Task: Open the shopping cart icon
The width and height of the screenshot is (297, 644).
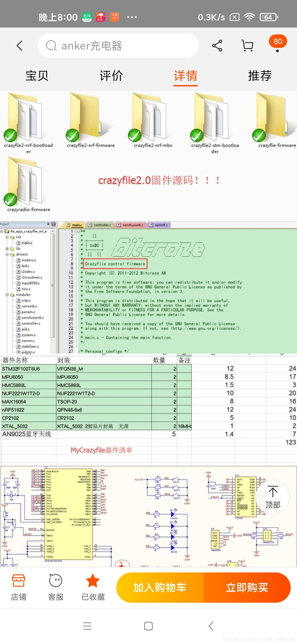Action: pyautogui.click(x=247, y=46)
